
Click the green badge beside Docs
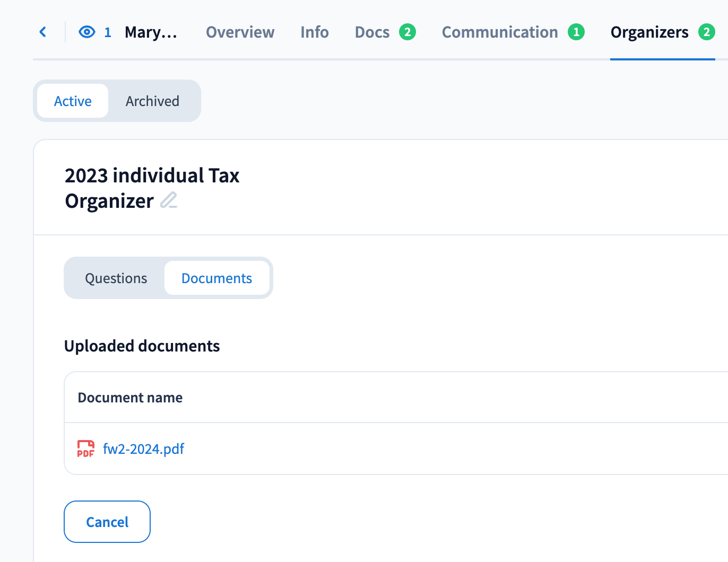pos(408,32)
